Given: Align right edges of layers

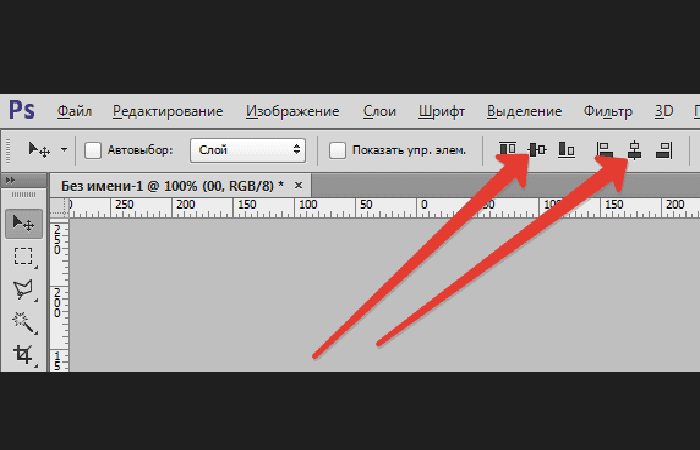Looking at the screenshot, I should click(x=664, y=150).
